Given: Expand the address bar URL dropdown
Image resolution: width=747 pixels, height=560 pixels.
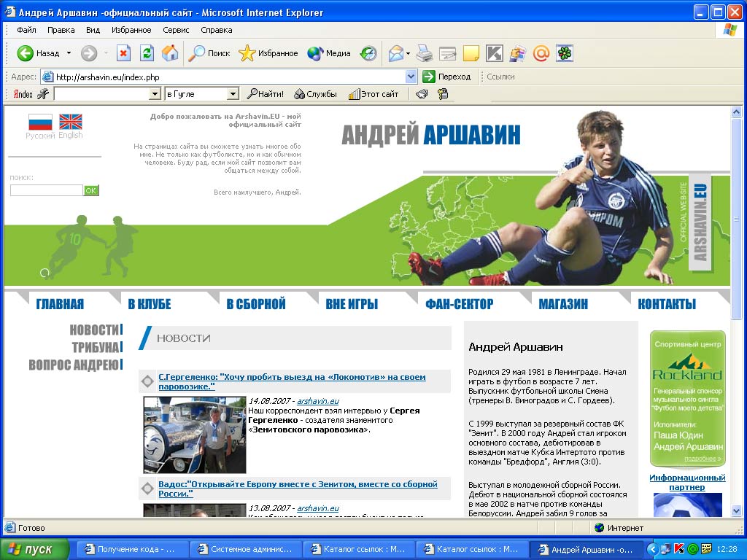Looking at the screenshot, I should pyautogui.click(x=411, y=77).
